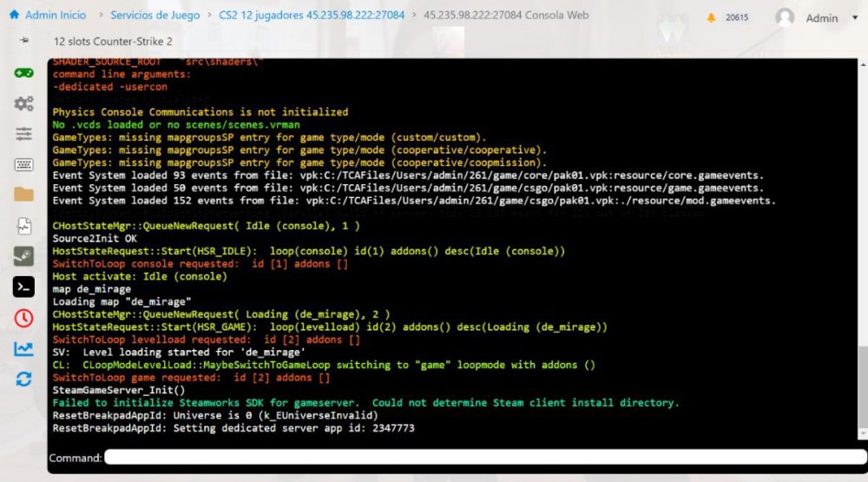Click the green gamepad icon in sidebar

point(23,73)
